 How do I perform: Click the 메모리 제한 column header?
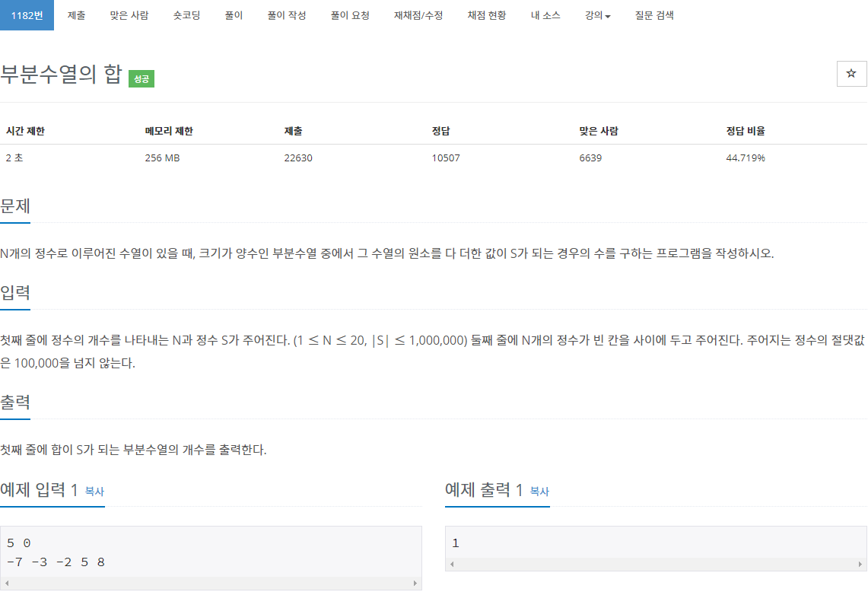pos(169,131)
